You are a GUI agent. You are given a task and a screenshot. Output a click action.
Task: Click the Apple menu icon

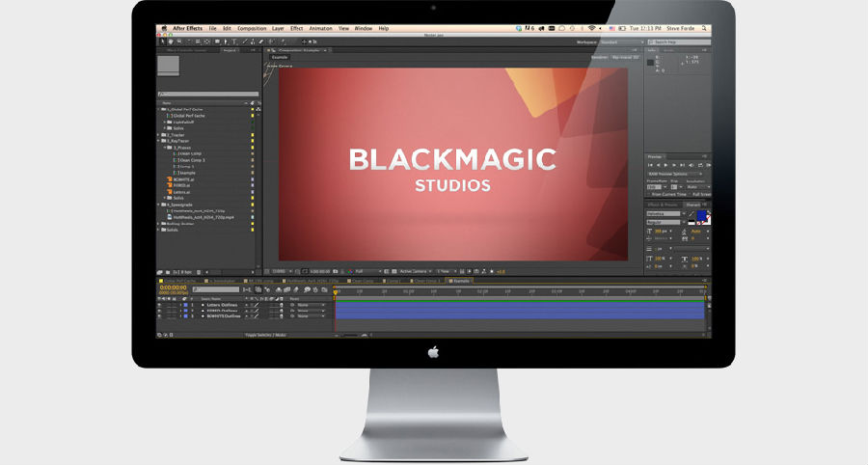(x=163, y=29)
